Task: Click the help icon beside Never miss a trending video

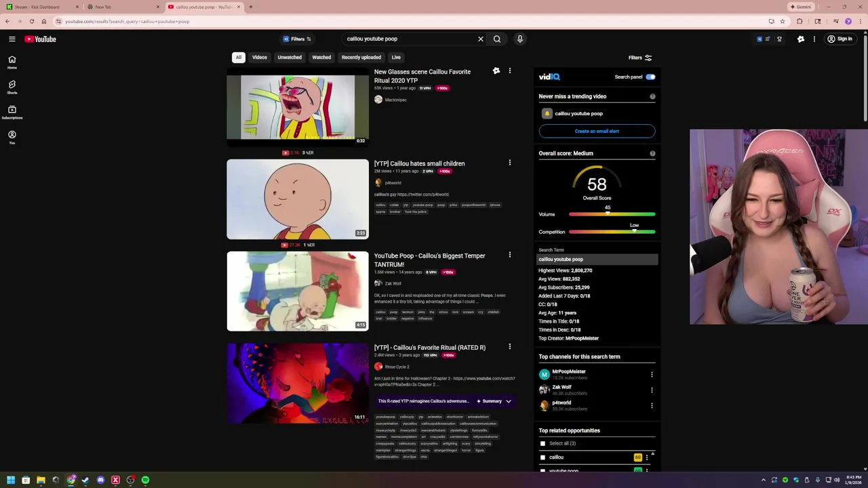Action: coord(652,96)
